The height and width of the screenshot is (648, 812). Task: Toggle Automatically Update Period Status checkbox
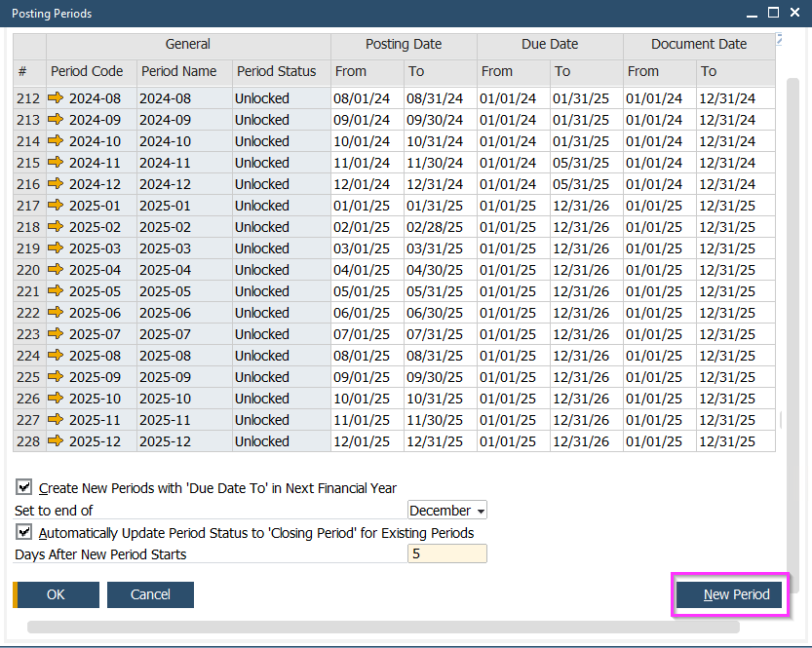[x=23, y=533]
